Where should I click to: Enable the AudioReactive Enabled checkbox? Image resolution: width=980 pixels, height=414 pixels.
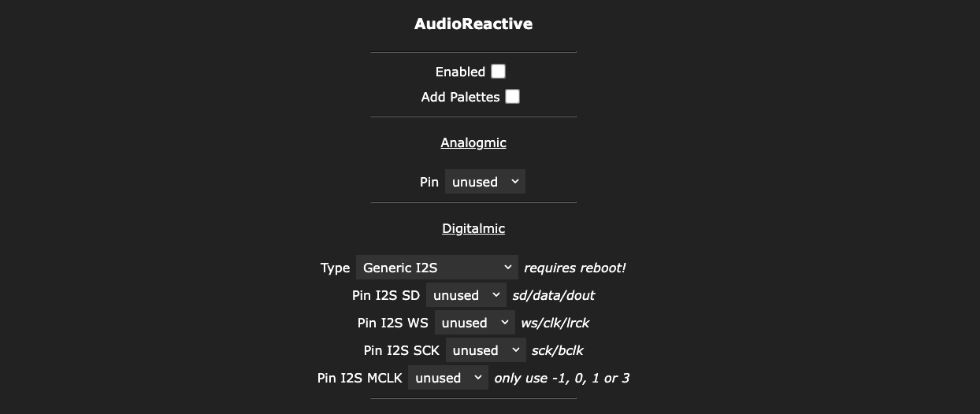498,72
